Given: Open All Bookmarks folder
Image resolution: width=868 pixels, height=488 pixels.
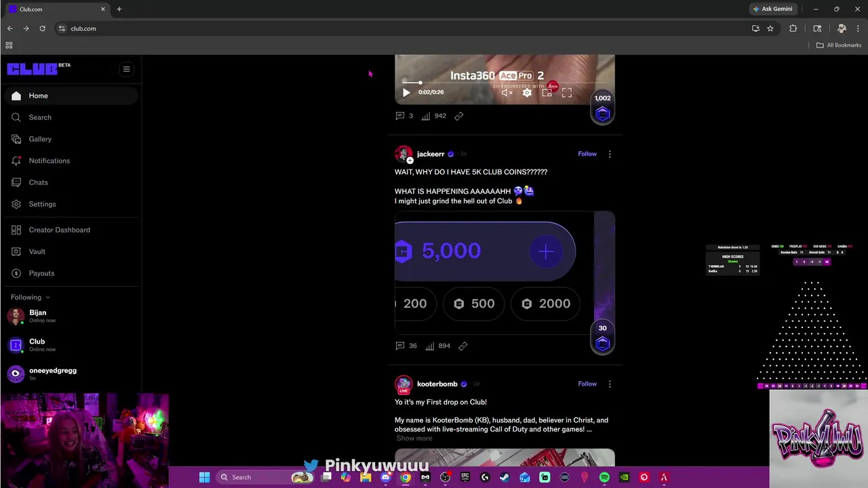Looking at the screenshot, I should click(x=839, y=45).
